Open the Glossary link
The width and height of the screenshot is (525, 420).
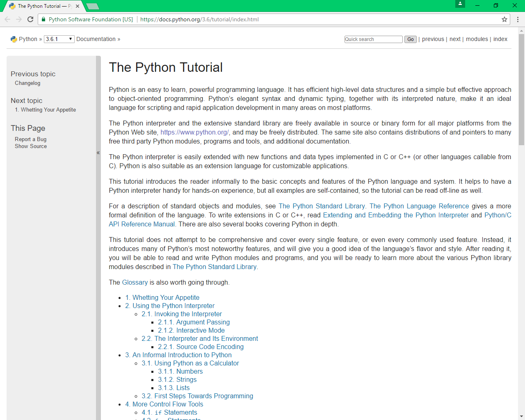point(135,282)
